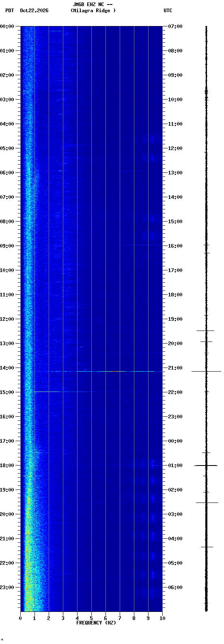The height and width of the screenshot is (644, 224).
Task: Click the '13:00' PDT time label
Action: [x=7, y=344]
